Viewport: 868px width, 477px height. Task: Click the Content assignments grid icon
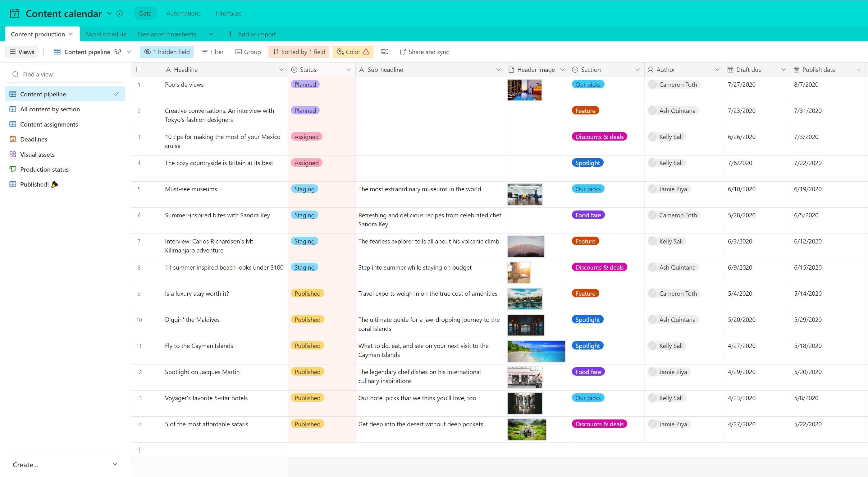point(13,124)
